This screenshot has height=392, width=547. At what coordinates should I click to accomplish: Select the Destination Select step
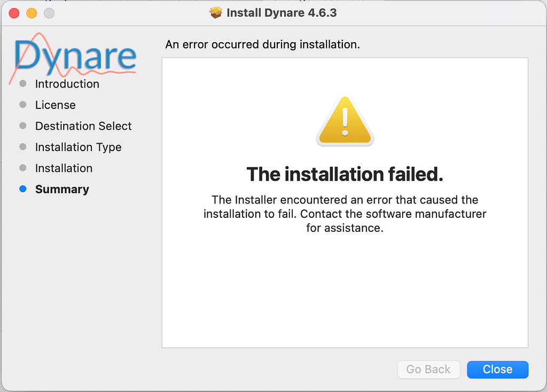click(83, 126)
